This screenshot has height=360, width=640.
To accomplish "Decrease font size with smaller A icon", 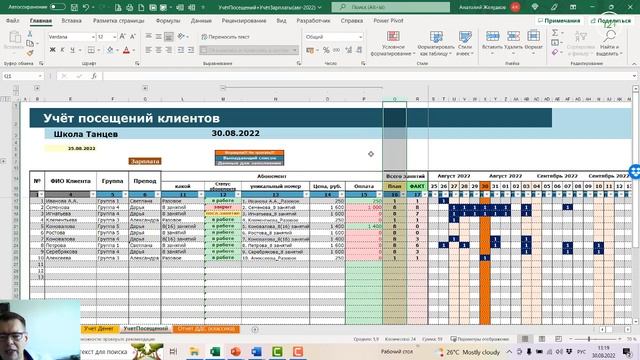I will coord(133,37).
